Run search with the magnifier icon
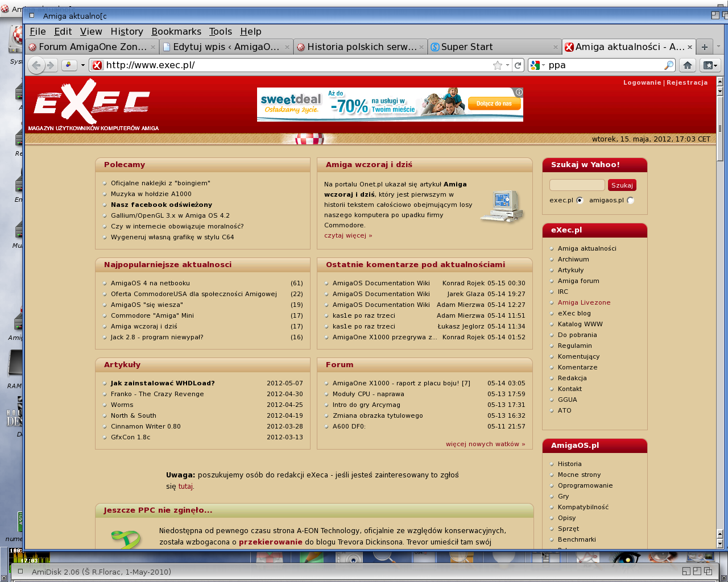This screenshot has height=582, width=728. (x=669, y=65)
